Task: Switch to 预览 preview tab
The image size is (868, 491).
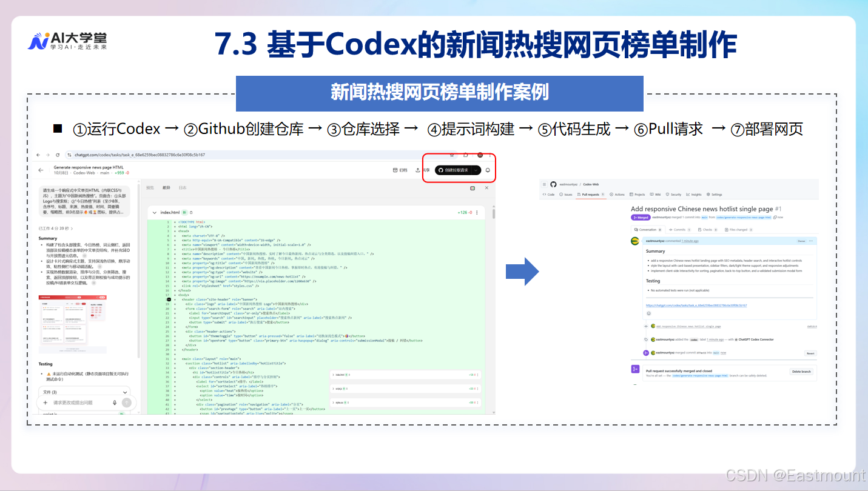Action: click(150, 188)
